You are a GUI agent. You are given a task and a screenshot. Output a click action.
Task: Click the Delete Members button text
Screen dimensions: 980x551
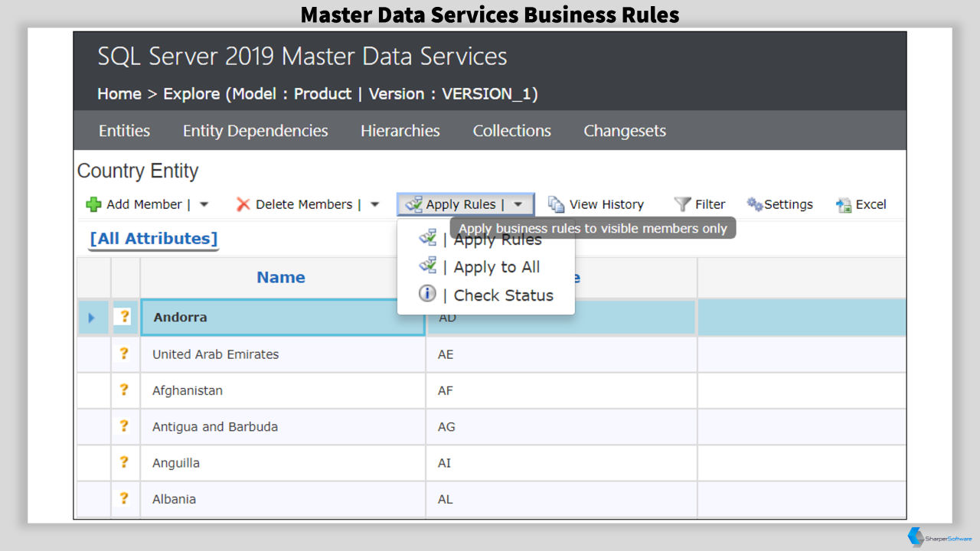(x=304, y=204)
